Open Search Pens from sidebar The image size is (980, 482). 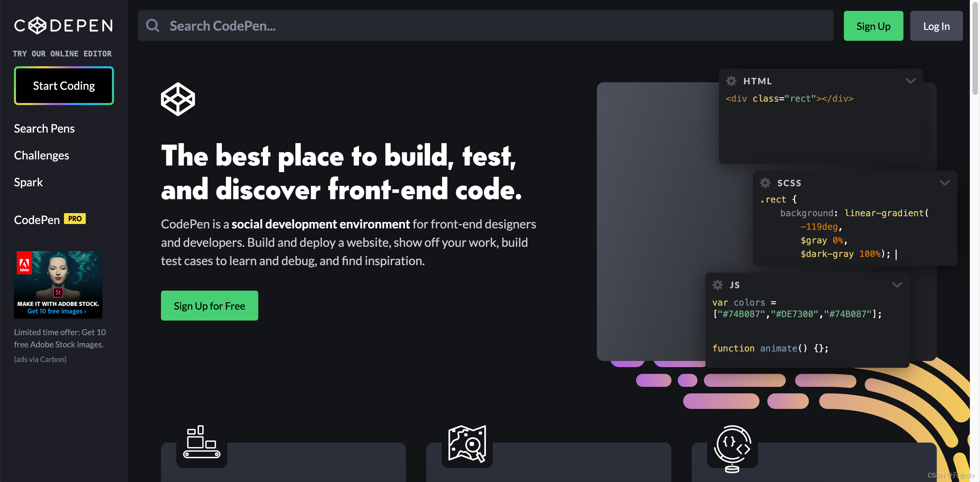point(44,128)
